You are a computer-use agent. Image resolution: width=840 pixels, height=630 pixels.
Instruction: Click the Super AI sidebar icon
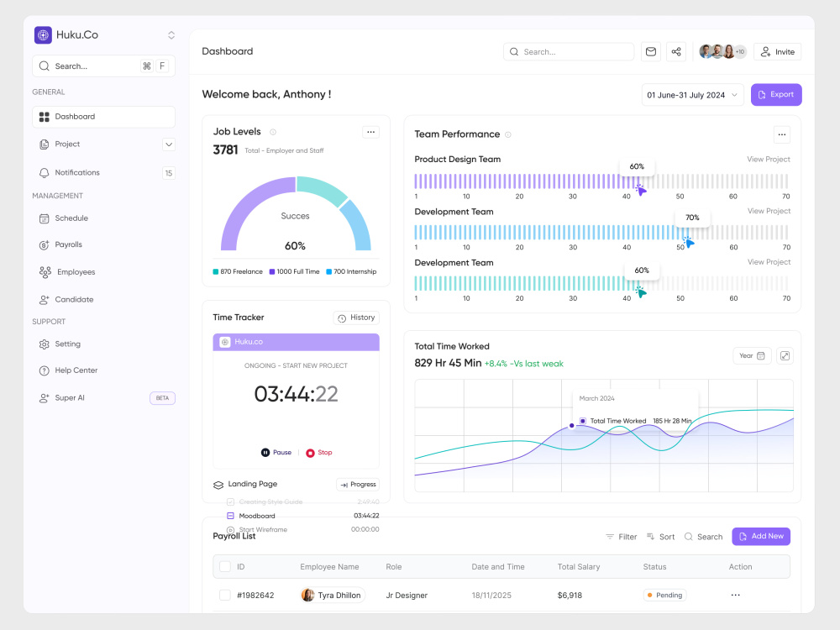click(44, 398)
